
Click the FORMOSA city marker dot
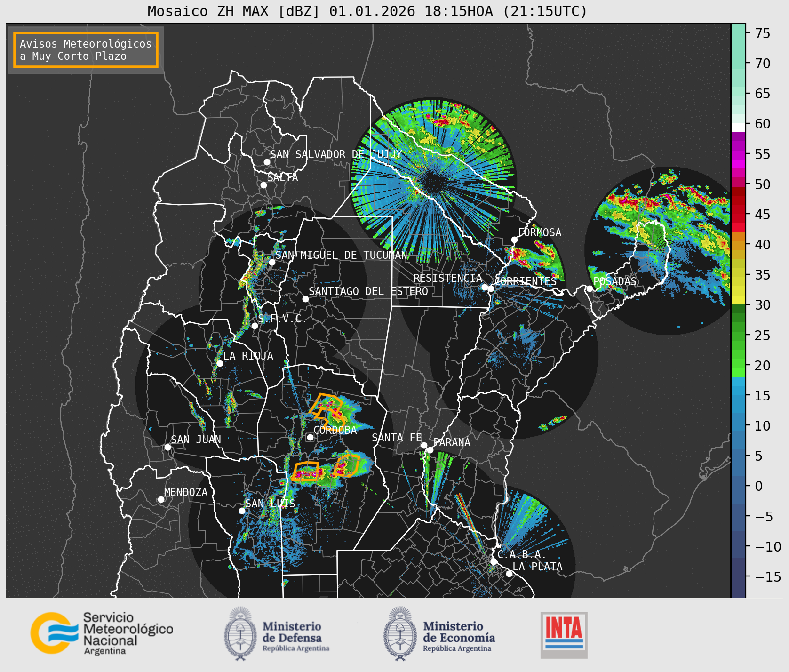(514, 240)
